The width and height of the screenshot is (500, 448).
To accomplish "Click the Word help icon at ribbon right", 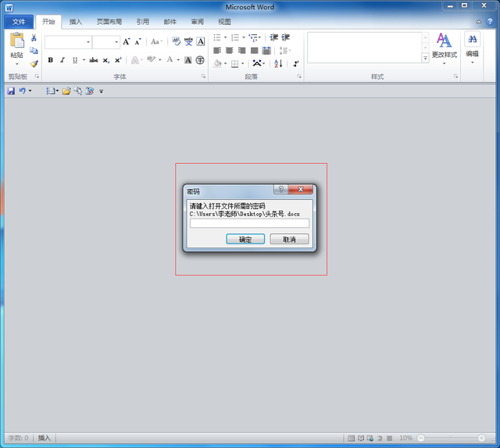I will coord(490,21).
